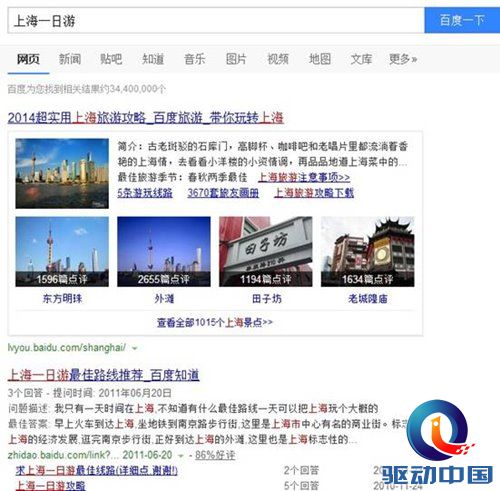Click the 86%好评 rating link

[x=215, y=455]
